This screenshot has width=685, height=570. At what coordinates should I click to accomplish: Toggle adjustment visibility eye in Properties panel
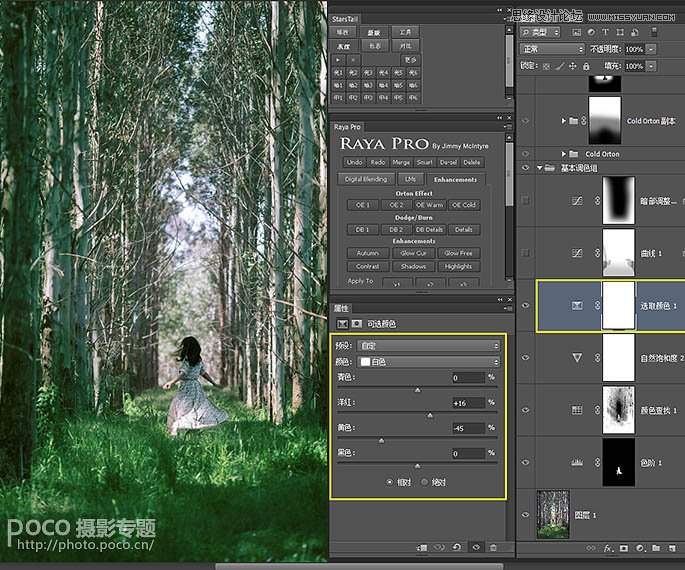(476, 547)
